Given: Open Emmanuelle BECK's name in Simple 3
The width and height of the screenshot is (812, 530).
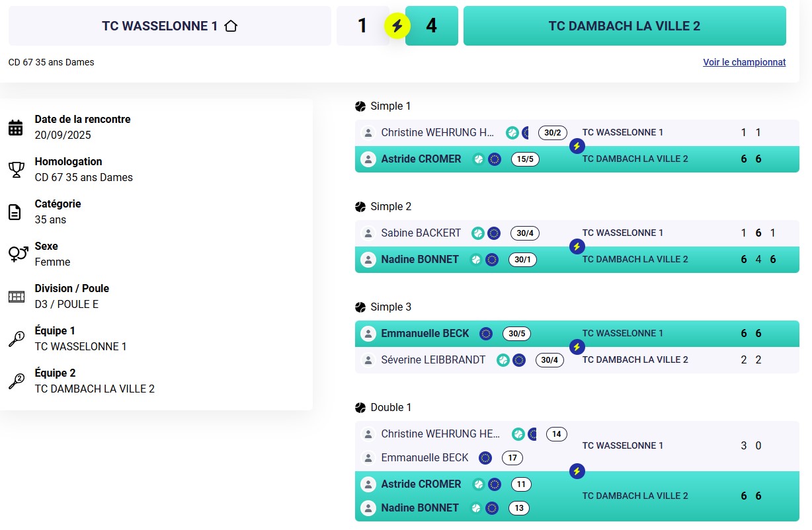Looking at the screenshot, I should click(x=425, y=334).
